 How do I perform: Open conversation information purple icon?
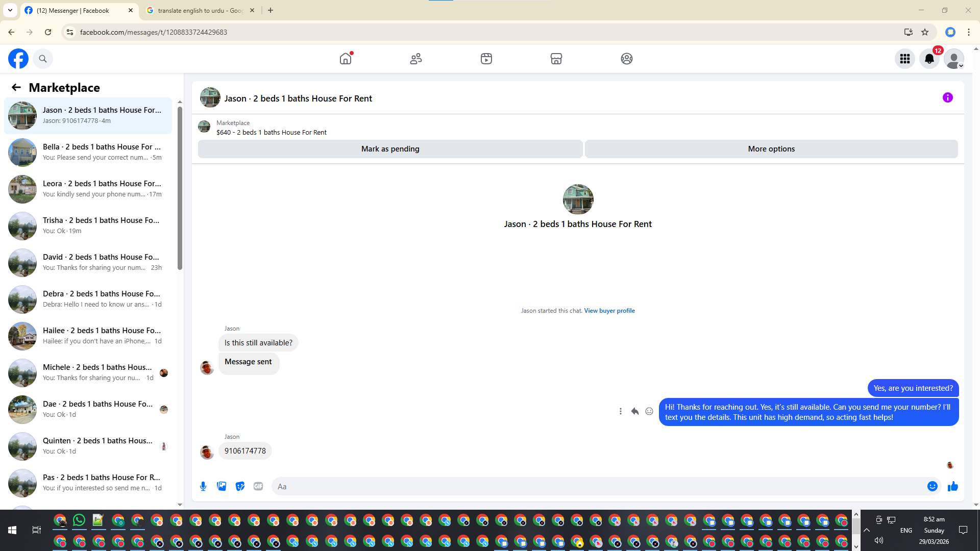pos(948,97)
